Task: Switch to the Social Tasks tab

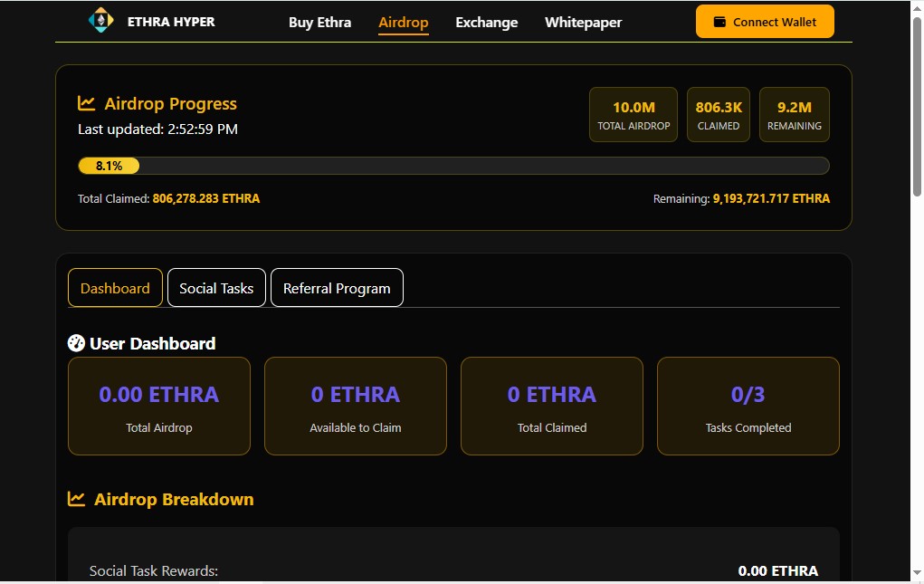Action: pyautogui.click(x=216, y=287)
